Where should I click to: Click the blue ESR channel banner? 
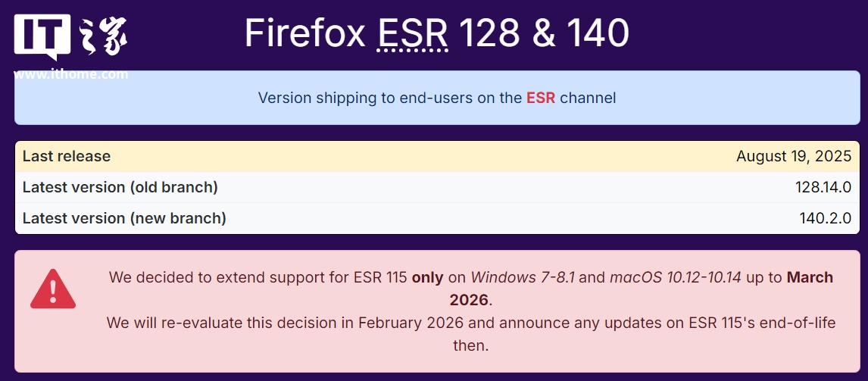click(437, 98)
